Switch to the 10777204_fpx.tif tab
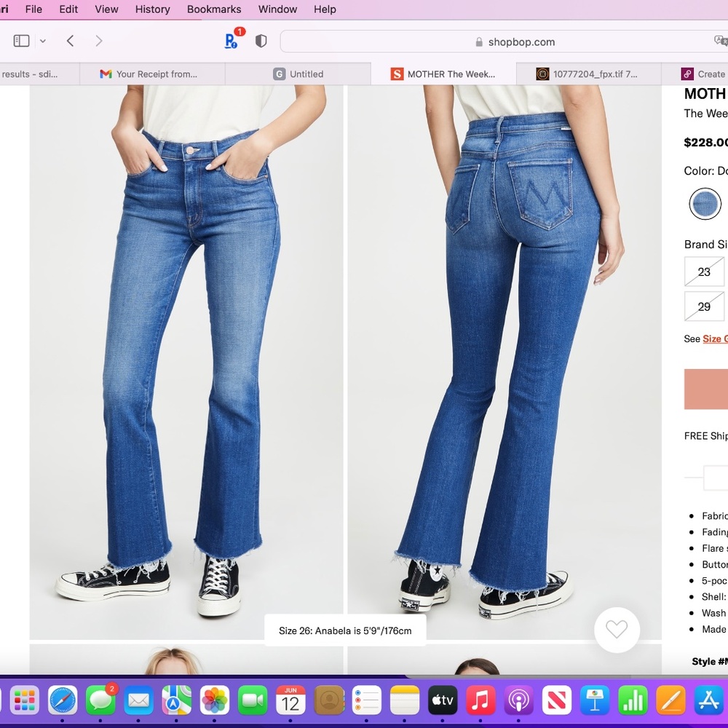Viewport: 728px width, 728px height. tap(590, 74)
